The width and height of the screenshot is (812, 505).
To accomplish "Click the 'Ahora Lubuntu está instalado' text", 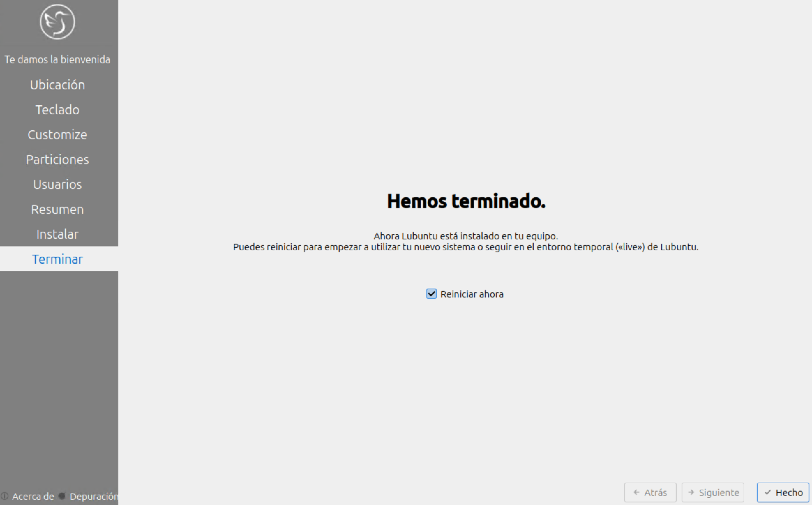I will [x=466, y=236].
